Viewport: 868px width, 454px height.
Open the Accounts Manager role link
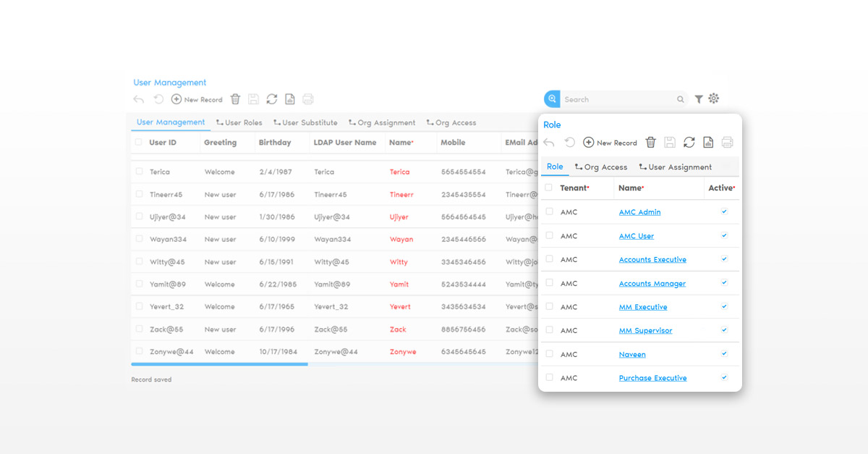tap(652, 284)
